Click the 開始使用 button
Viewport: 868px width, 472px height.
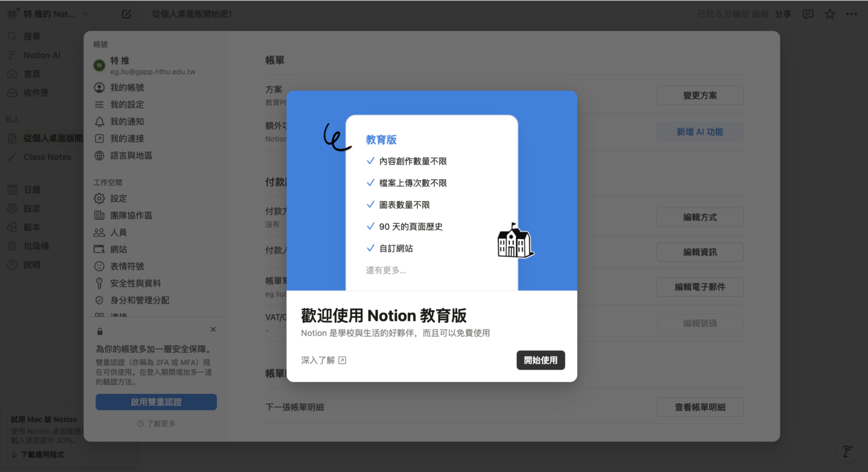coord(540,360)
